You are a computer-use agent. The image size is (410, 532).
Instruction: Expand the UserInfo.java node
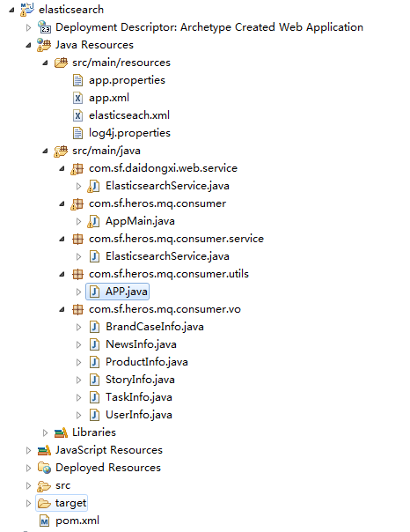78,415
